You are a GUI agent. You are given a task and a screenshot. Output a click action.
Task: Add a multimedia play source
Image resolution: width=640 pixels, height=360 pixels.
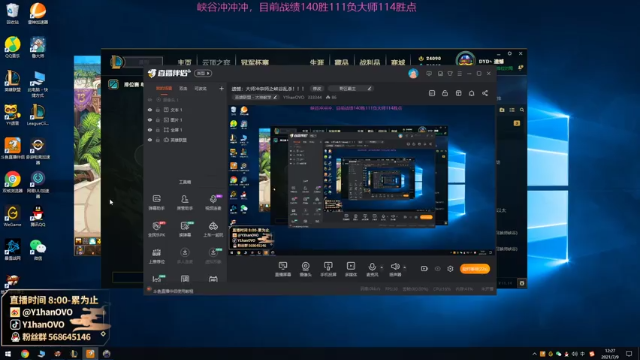351,269
